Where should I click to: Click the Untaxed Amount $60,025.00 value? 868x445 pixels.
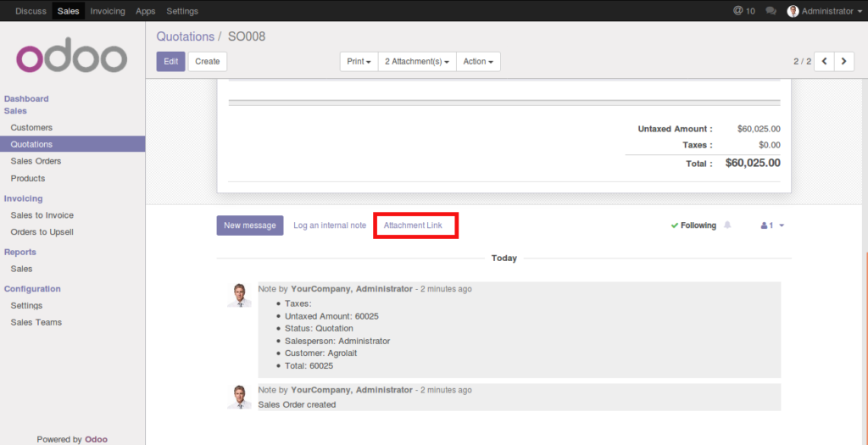tap(759, 129)
